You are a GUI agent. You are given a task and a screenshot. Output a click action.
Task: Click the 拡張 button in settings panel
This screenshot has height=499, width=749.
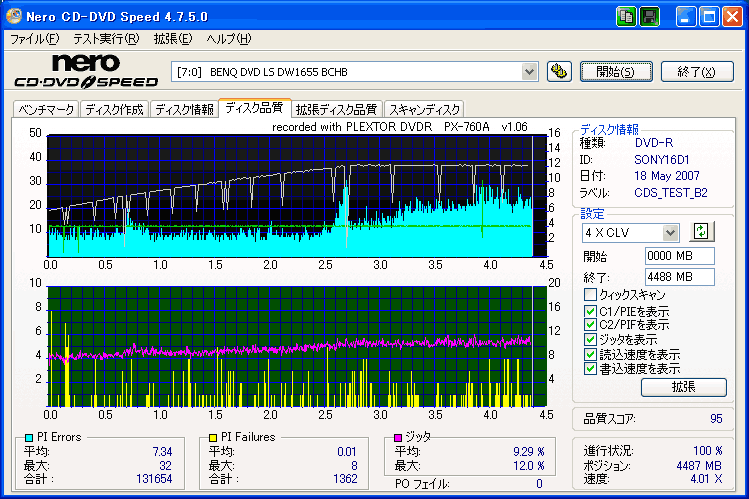pyautogui.click(x=683, y=387)
